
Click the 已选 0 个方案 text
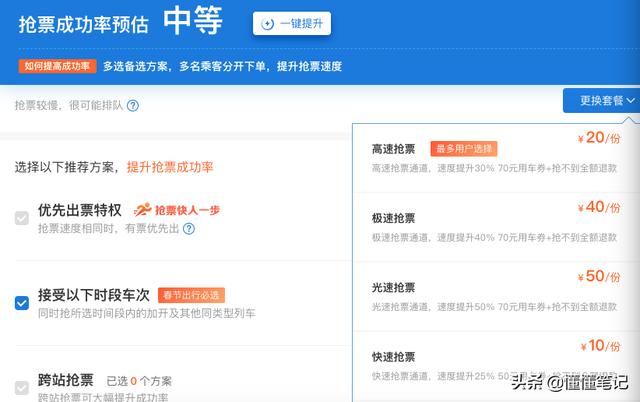[139, 381]
